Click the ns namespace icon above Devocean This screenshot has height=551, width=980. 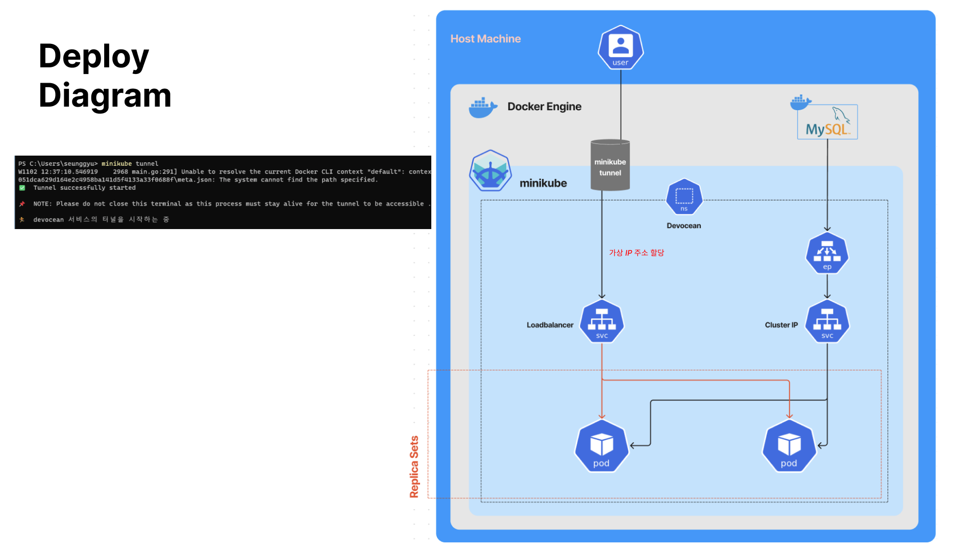coord(684,197)
